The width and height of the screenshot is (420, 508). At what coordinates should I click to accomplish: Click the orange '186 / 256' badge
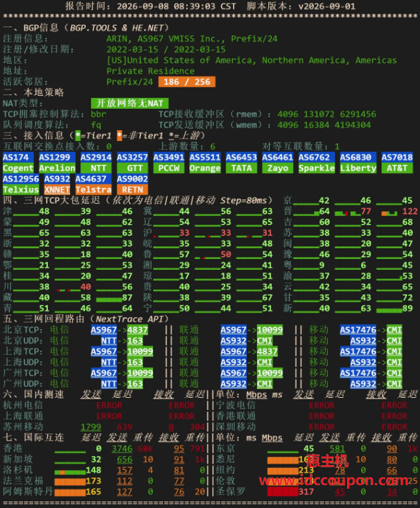(x=187, y=82)
